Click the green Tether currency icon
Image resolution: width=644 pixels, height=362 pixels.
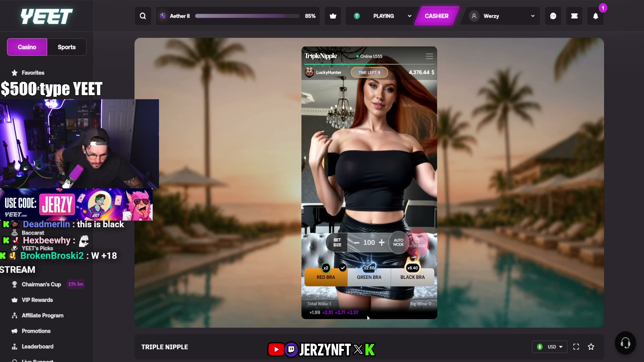click(357, 16)
